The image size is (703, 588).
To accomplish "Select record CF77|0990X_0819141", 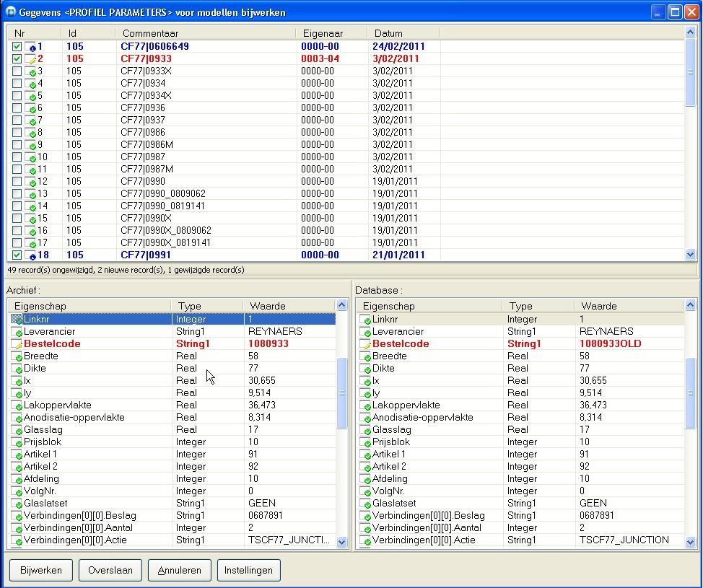I will tap(165, 243).
